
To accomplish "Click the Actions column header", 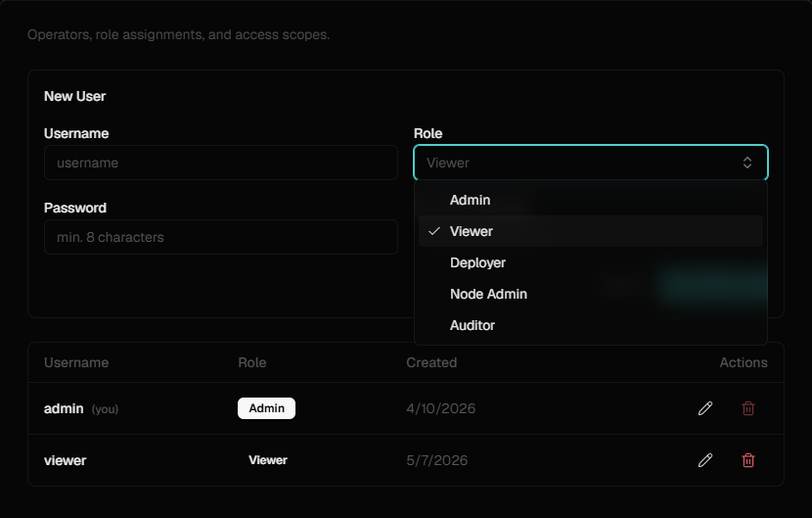I will 744,362.
